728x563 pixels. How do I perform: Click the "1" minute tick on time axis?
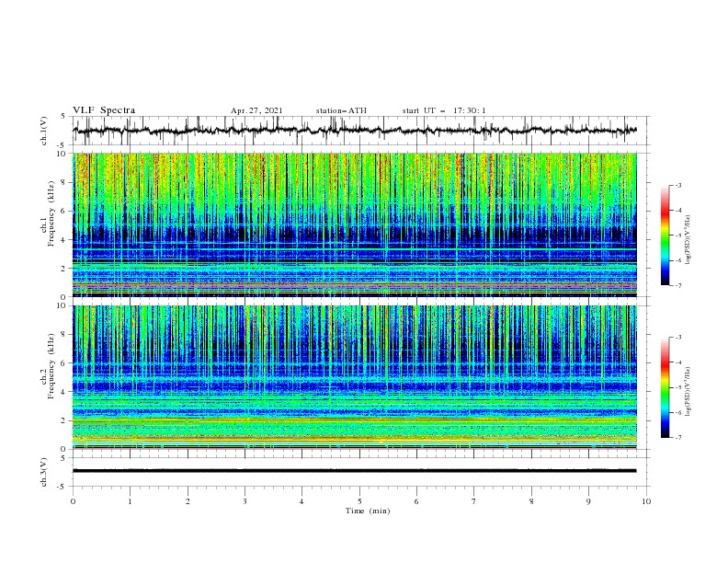[x=130, y=501]
